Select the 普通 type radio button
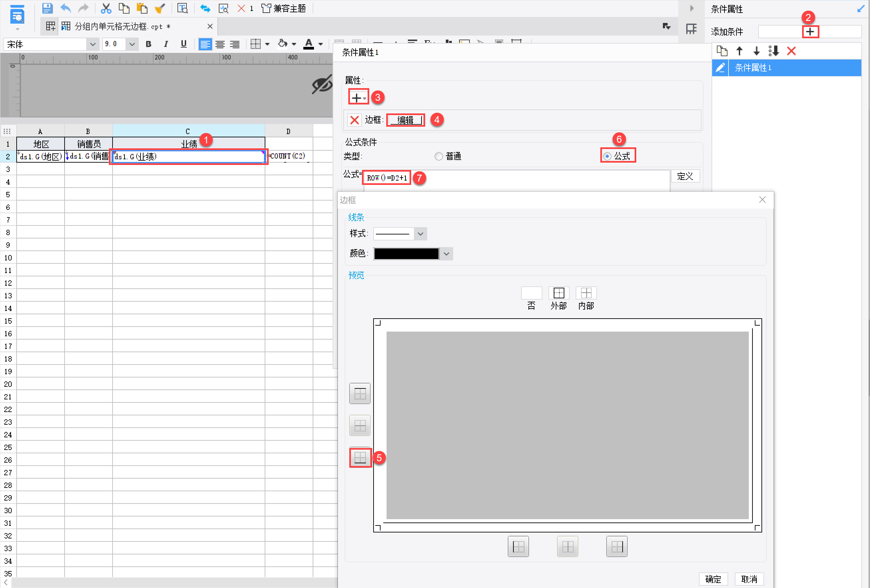The image size is (870, 588). [x=438, y=156]
